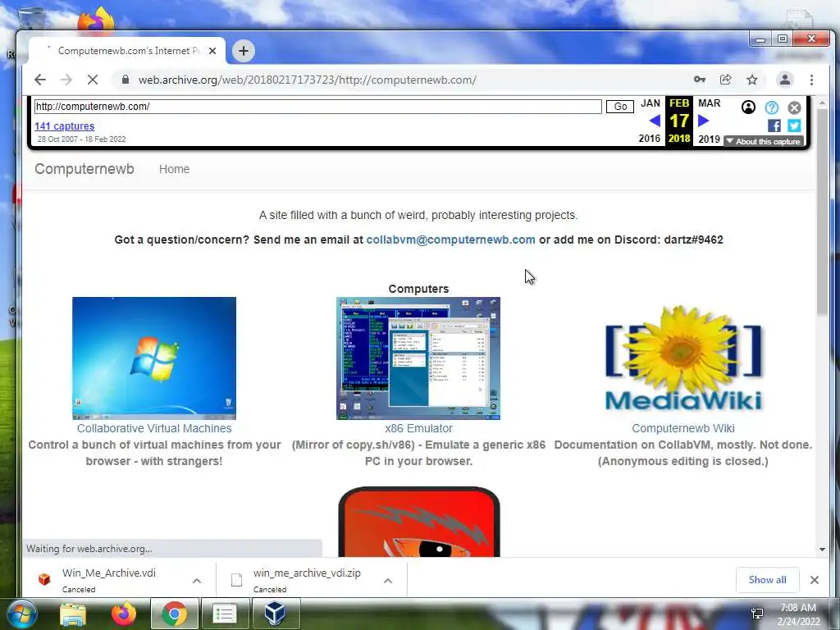
Task: Stop loading the page
Action: [93, 80]
